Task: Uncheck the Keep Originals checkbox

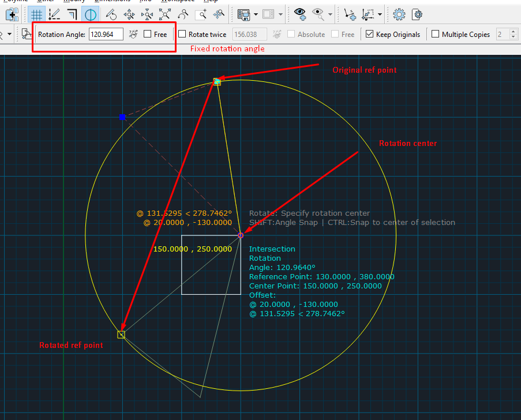Action: pos(370,35)
